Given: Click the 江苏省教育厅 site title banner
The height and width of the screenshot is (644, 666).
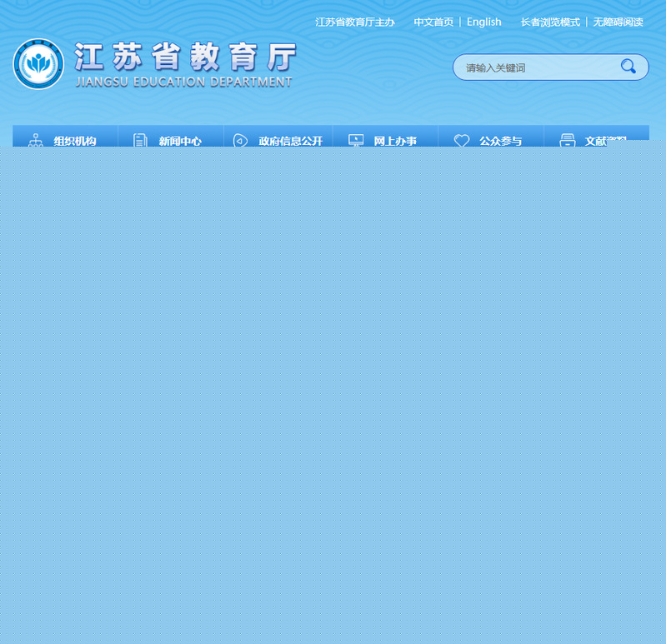Looking at the screenshot, I should click(x=185, y=63).
